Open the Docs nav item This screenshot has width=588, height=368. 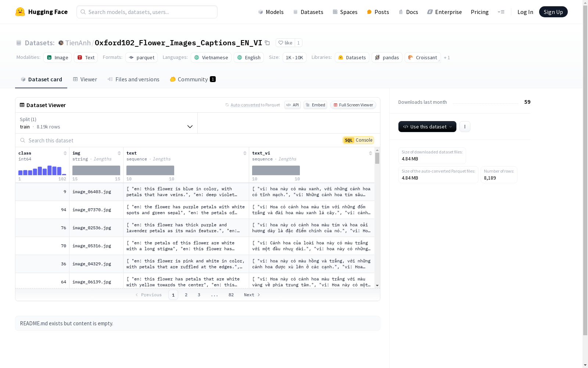coord(408,12)
